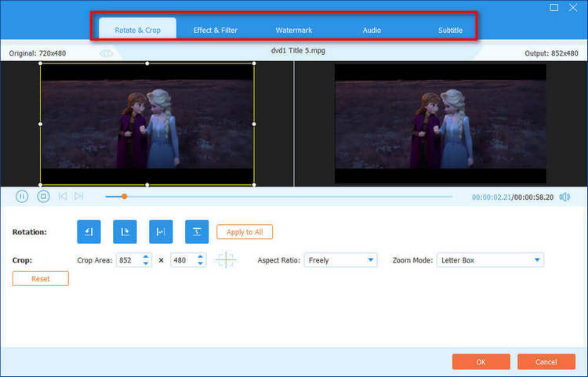
Task: Open the Audio tab
Action: pyautogui.click(x=372, y=30)
